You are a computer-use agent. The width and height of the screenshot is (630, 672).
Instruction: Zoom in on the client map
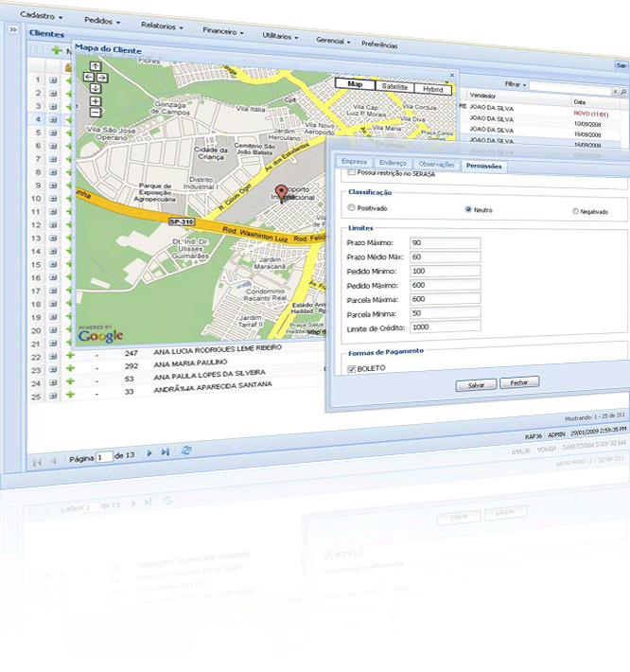click(x=96, y=100)
